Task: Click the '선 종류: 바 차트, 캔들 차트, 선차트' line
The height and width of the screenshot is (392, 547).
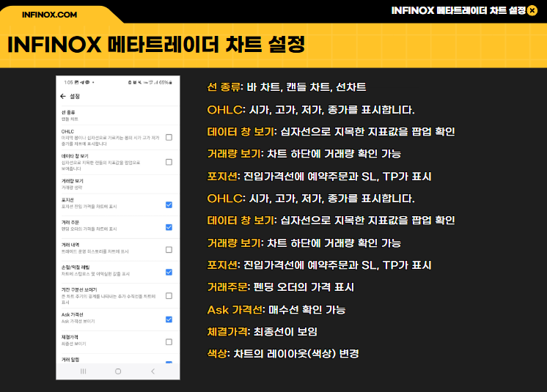Action: (x=287, y=86)
